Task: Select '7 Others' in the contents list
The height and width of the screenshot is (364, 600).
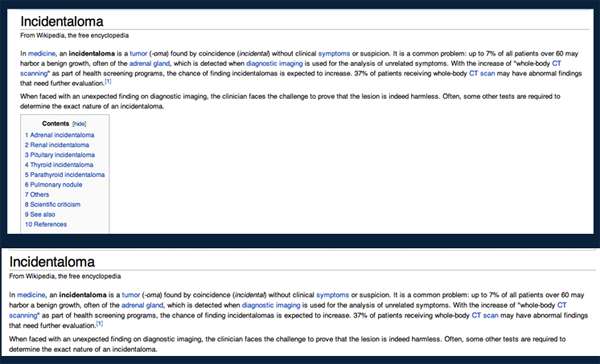Action: tap(37, 195)
